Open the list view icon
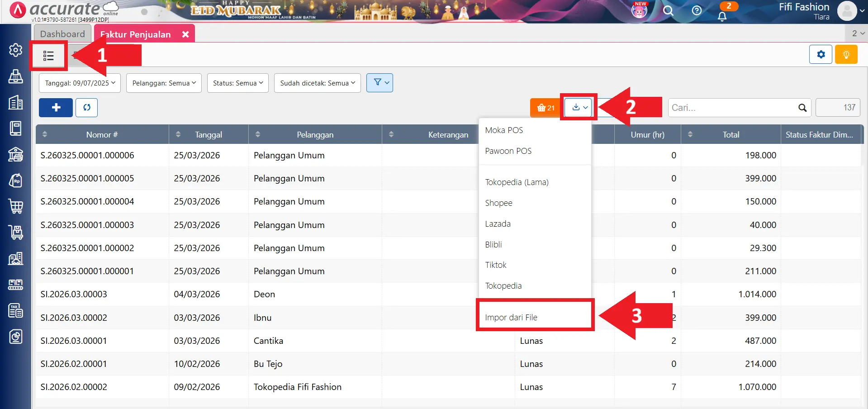The image size is (868, 409). click(x=48, y=56)
